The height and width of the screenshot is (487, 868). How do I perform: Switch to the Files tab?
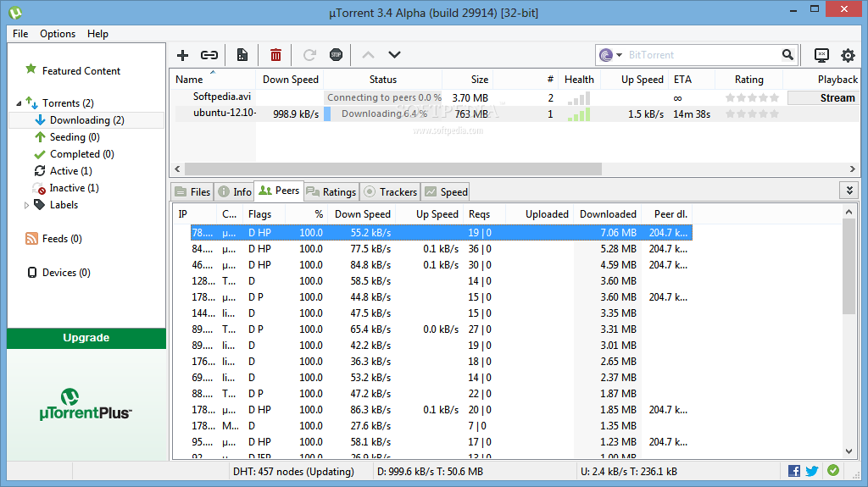[x=192, y=191]
